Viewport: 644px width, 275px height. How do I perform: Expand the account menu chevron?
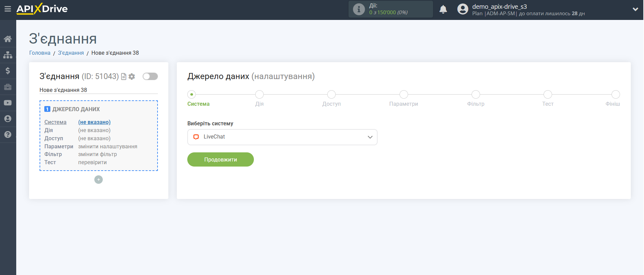(635, 9)
